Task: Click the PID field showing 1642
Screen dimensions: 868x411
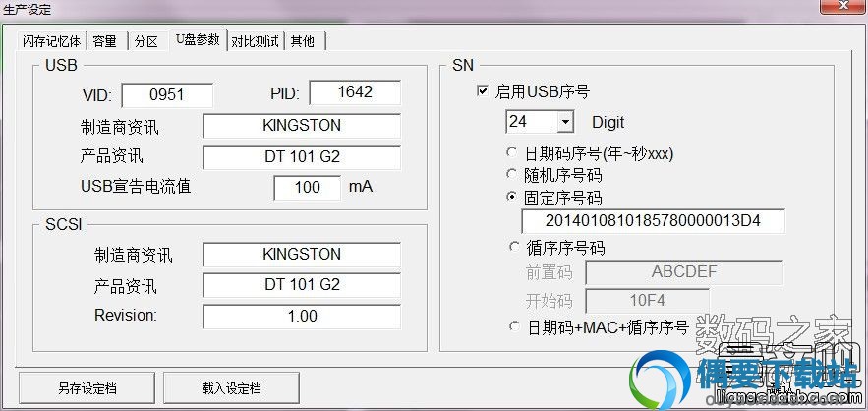Action: (x=355, y=92)
